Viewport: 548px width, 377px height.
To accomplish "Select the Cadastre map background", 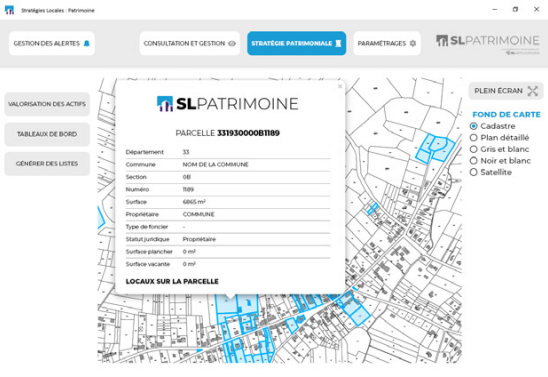I will tap(474, 126).
